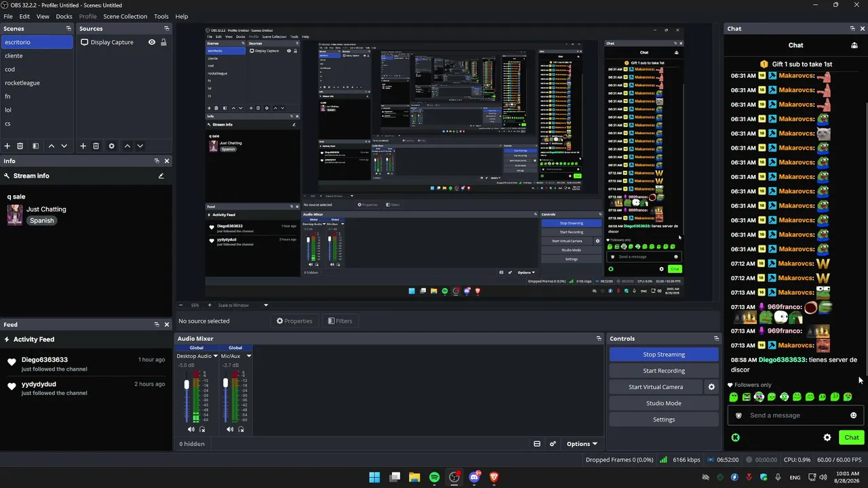Open Spotify from the taskbar

tap(435, 477)
